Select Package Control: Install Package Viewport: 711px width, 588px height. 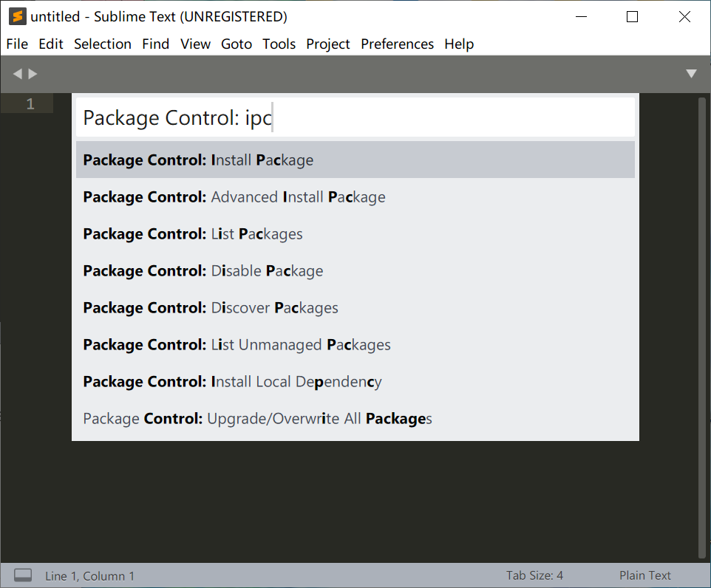click(x=197, y=160)
